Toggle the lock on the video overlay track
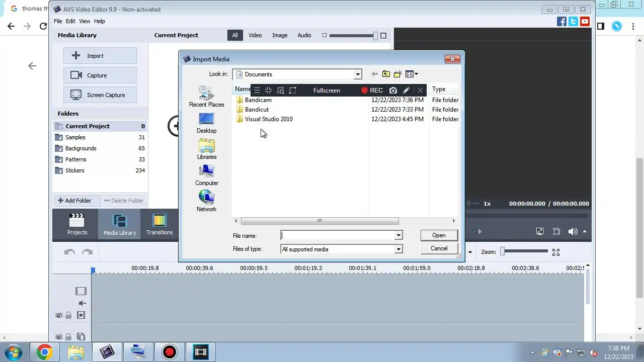Viewport: 644px width, 362px height. coord(68,337)
